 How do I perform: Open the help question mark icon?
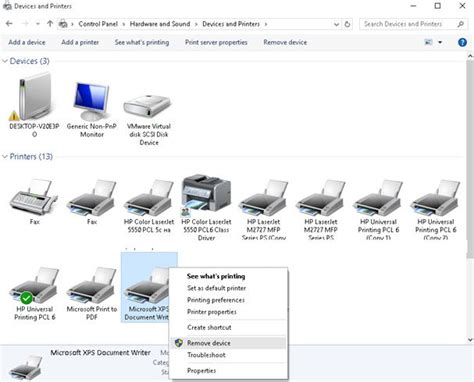point(462,42)
